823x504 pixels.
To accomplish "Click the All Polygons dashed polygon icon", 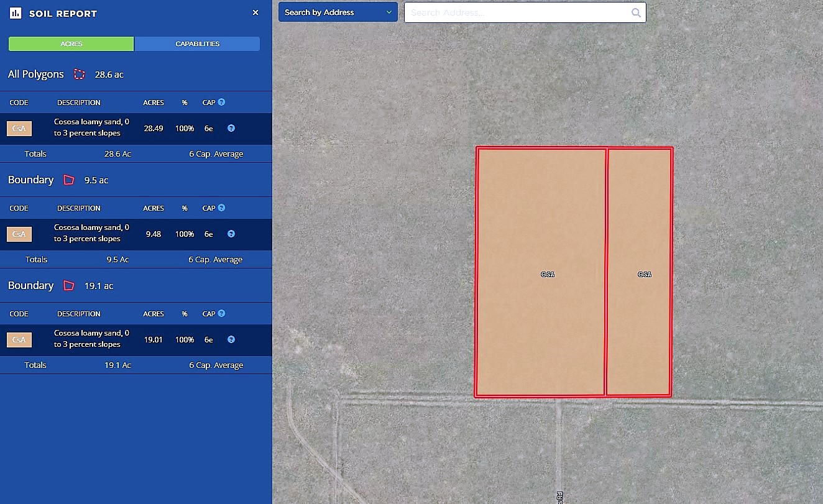I will click(x=79, y=74).
